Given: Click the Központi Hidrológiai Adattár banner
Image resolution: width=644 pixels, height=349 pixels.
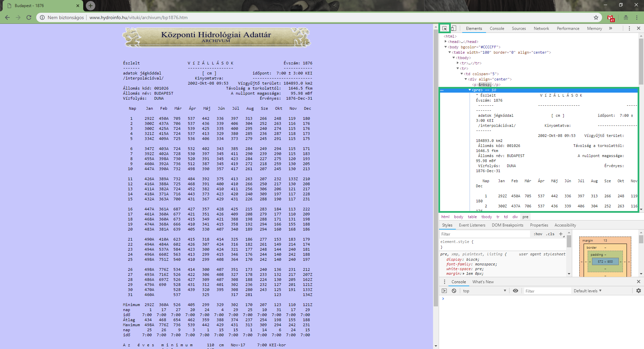Looking at the screenshot, I should (x=217, y=37).
